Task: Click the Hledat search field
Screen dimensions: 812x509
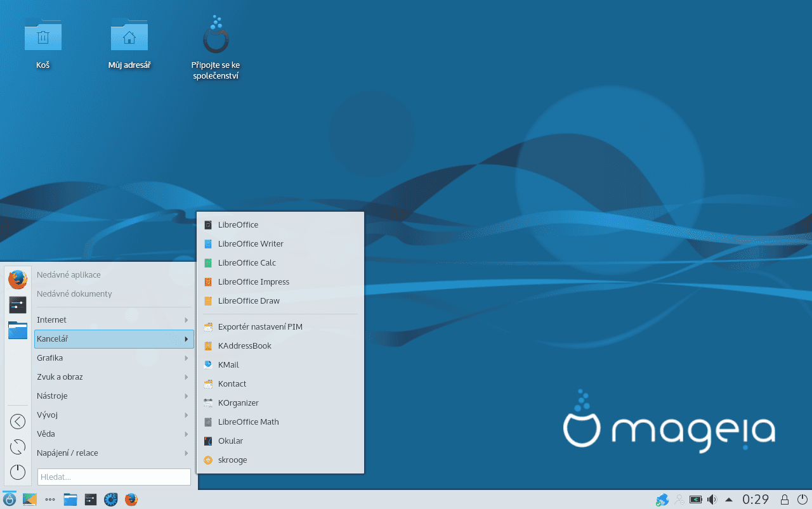Action: point(114,477)
